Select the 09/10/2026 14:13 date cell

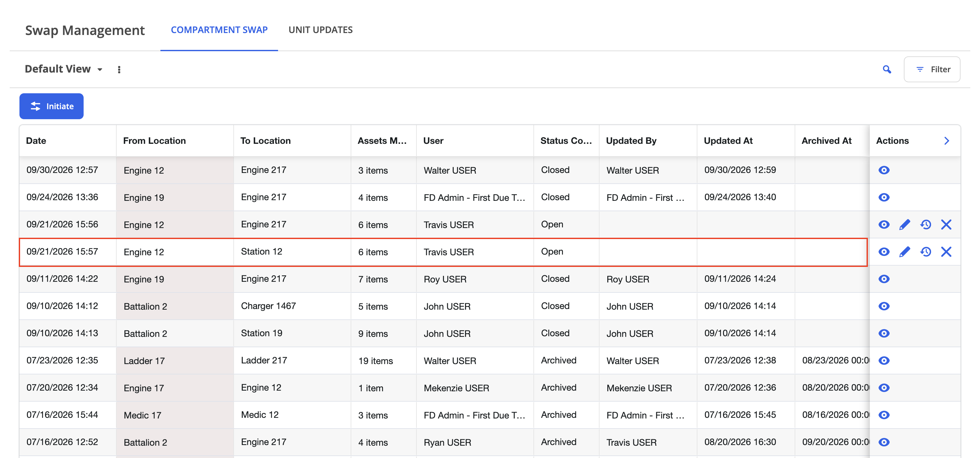pyautogui.click(x=68, y=333)
